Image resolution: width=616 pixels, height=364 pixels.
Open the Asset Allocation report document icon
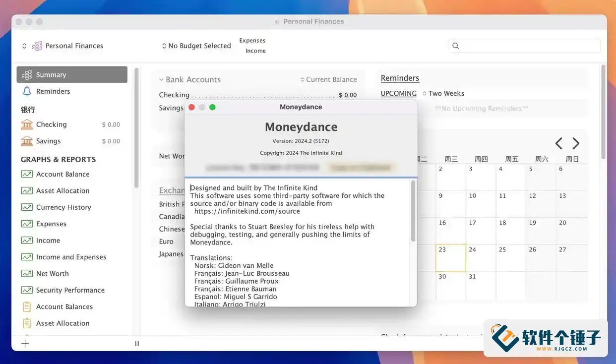(x=27, y=323)
